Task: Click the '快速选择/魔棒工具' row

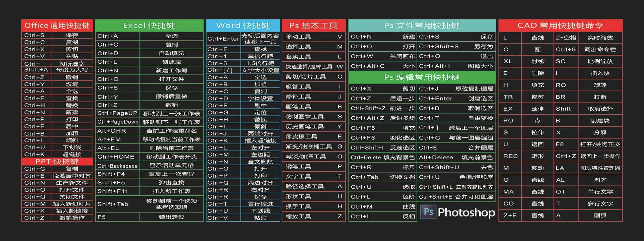Action: (x=314, y=67)
